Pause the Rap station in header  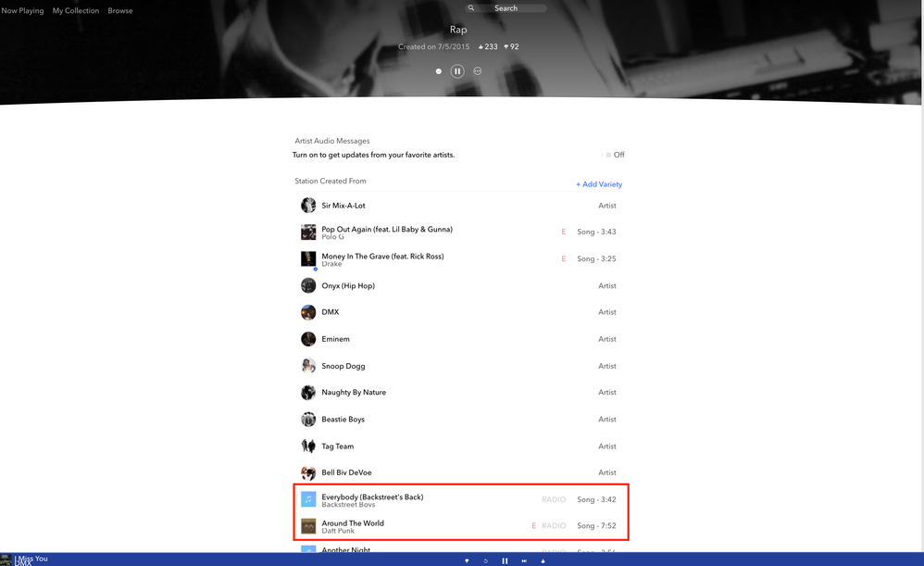point(457,71)
